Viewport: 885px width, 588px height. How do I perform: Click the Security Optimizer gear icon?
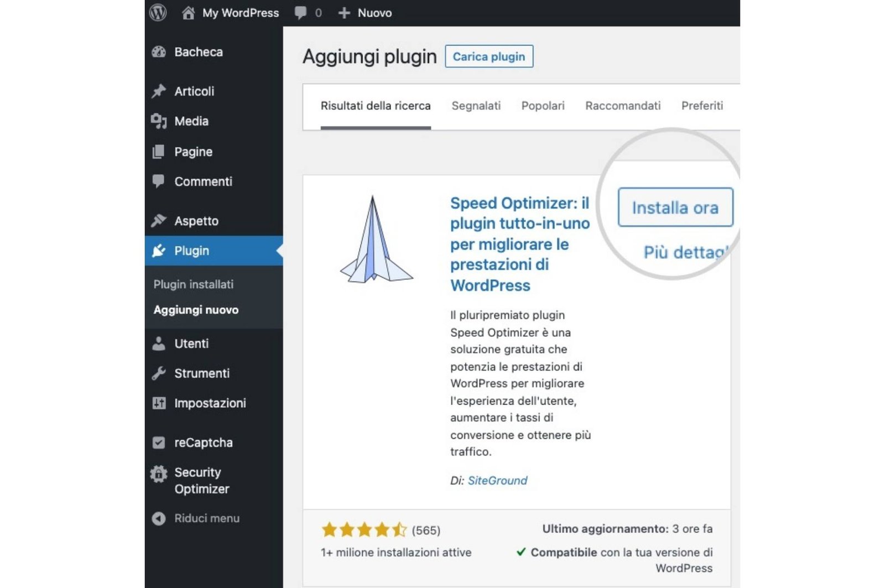[x=159, y=473]
